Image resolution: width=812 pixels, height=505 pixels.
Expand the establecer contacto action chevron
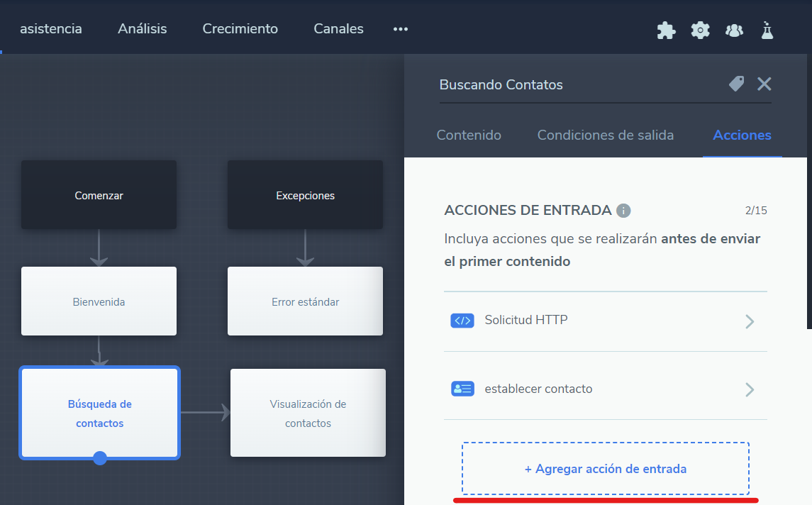point(749,389)
